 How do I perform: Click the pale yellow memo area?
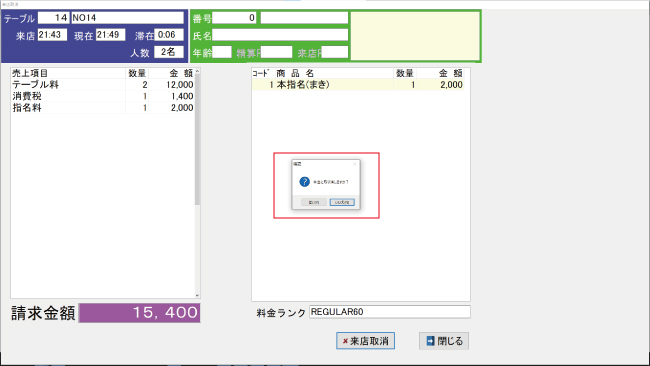pyautogui.click(x=415, y=36)
